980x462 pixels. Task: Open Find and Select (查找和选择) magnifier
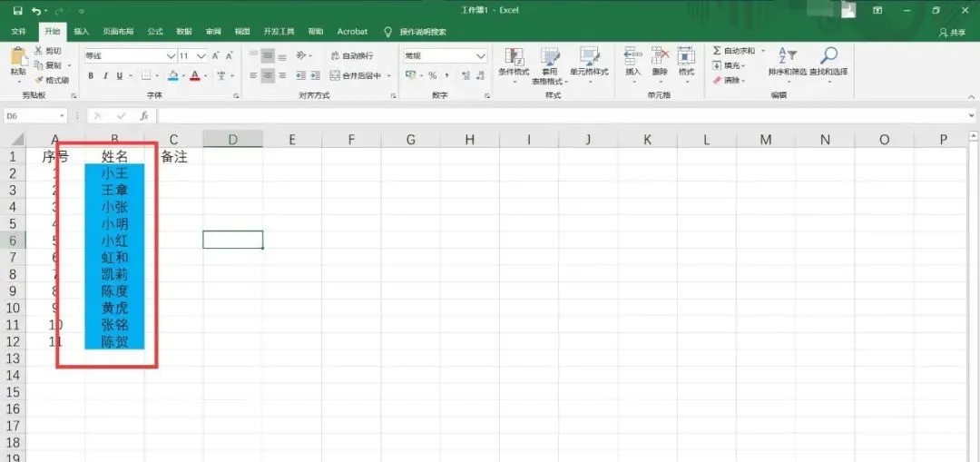click(x=828, y=55)
